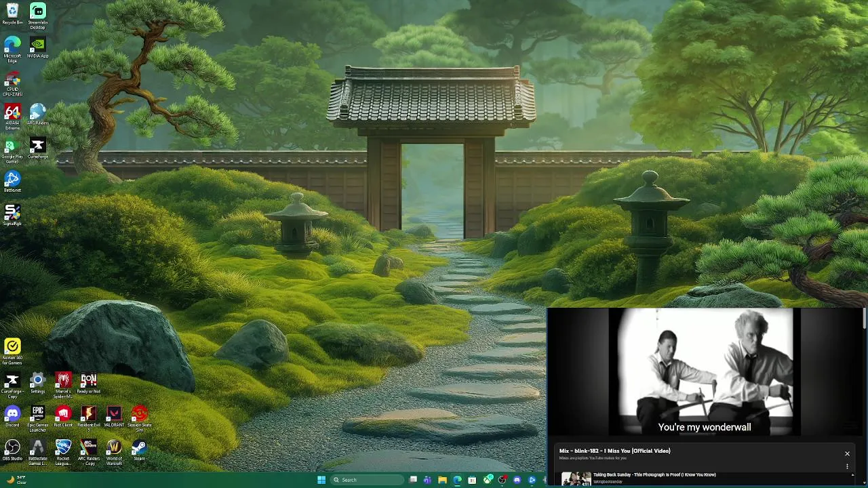Open the Microsoft Edge desktop shortcut
This screenshot has width=868, height=488.
pyautogui.click(x=12, y=49)
